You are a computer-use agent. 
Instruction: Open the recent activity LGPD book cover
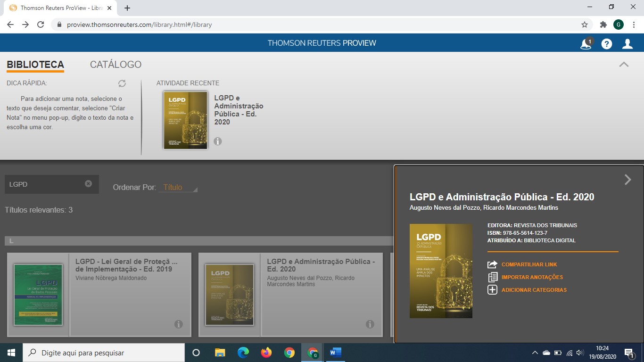pos(185,120)
